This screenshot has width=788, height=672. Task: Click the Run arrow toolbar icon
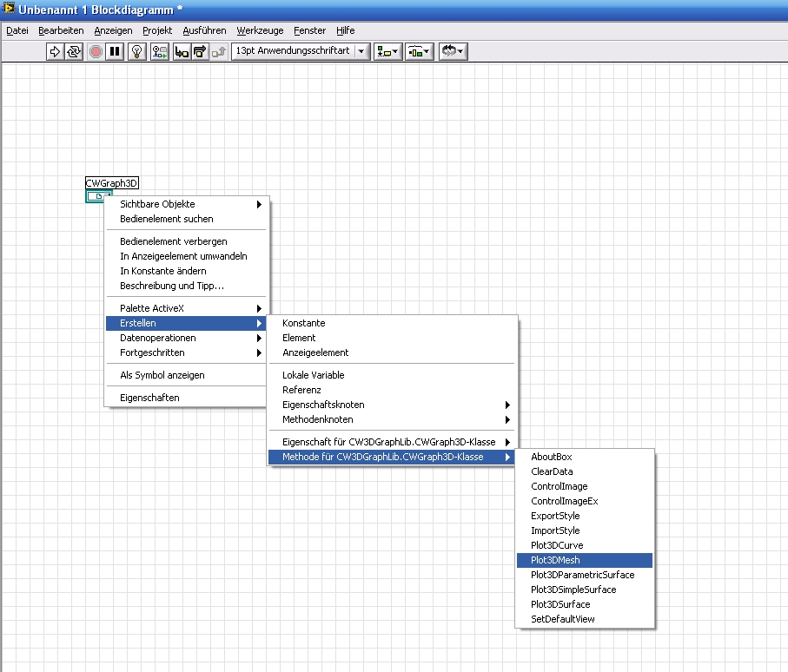point(55,51)
